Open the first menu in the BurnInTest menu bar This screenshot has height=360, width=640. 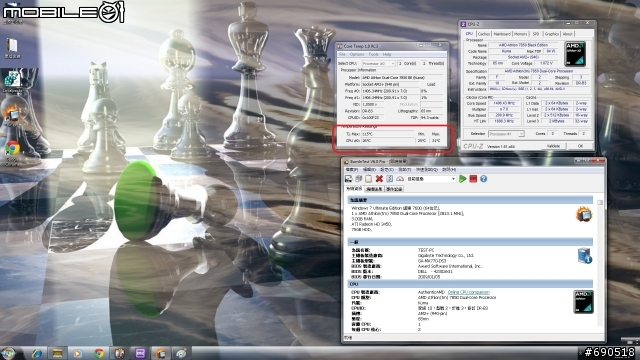click(351, 169)
